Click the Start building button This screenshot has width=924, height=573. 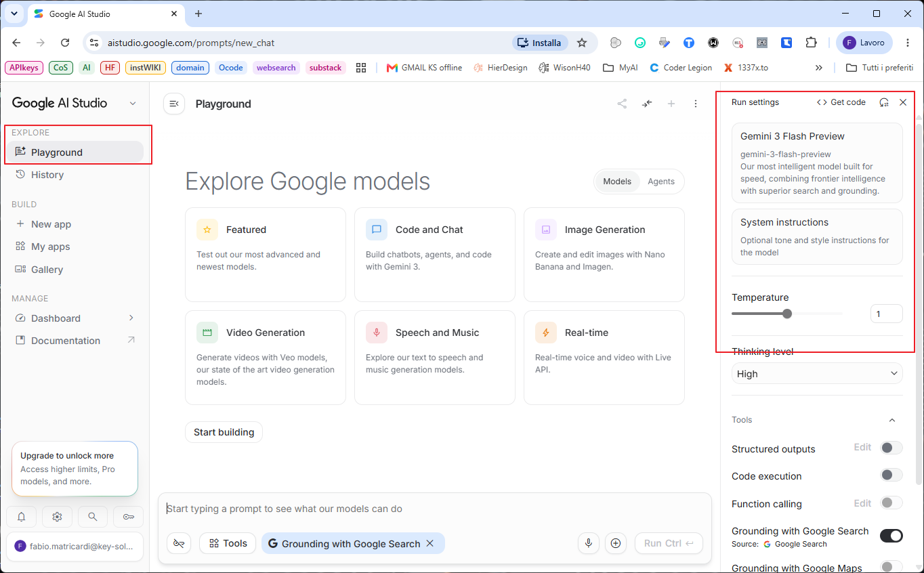coord(224,432)
